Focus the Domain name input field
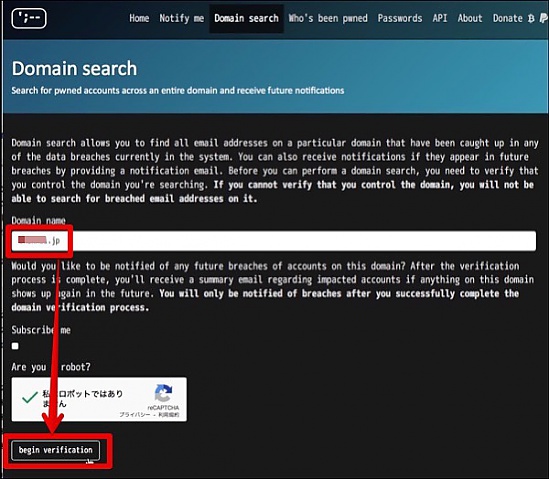Screen dimensions: 549x479 tap(273, 241)
